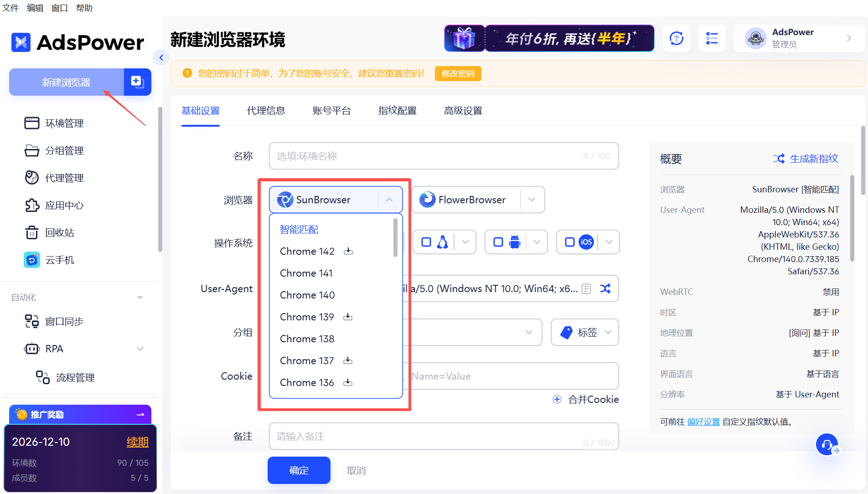Click the 确定 confirm button
This screenshot has height=494, width=868.
(x=299, y=470)
